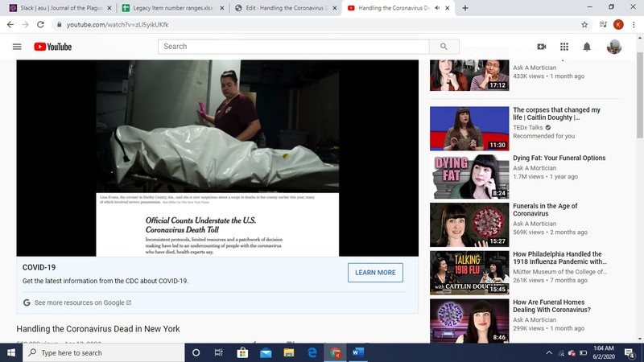Open the notifications bell
Viewport: 644px width, 362px height.
[588, 47]
